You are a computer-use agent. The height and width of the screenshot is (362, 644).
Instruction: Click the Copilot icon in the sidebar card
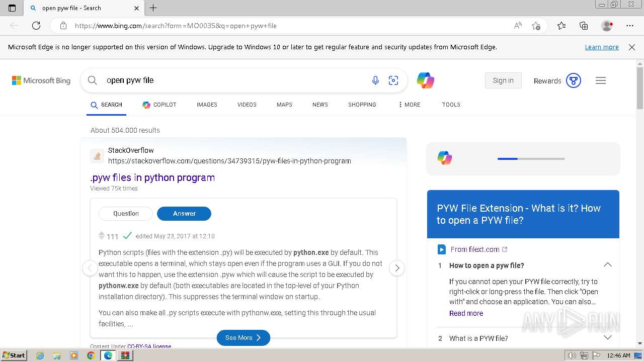pyautogui.click(x=445, y=158)
